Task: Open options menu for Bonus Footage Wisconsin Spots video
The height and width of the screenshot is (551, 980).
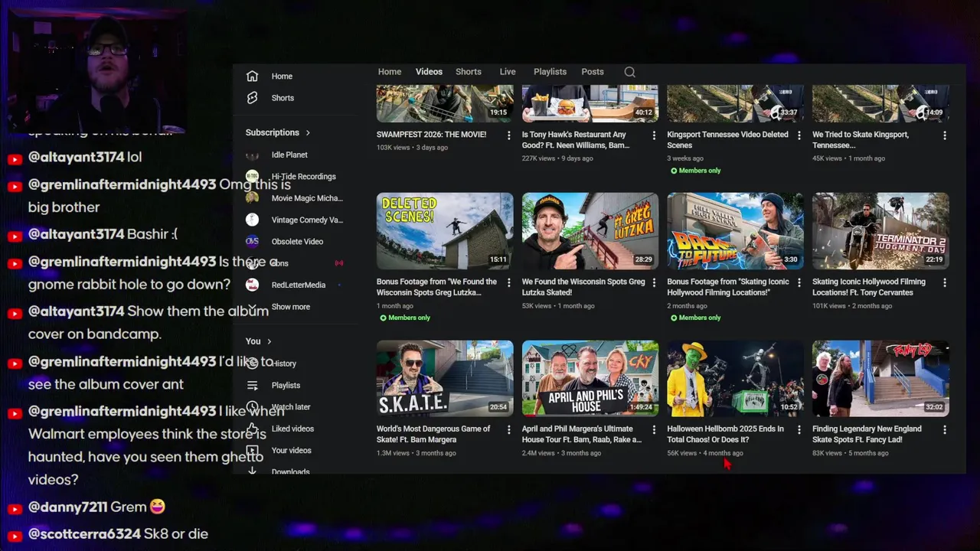Action: (508, 282)
